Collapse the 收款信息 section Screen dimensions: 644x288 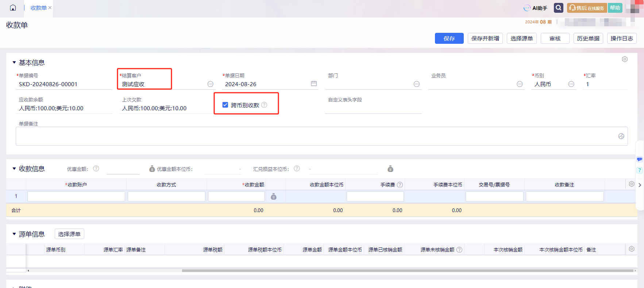point(14,169)
